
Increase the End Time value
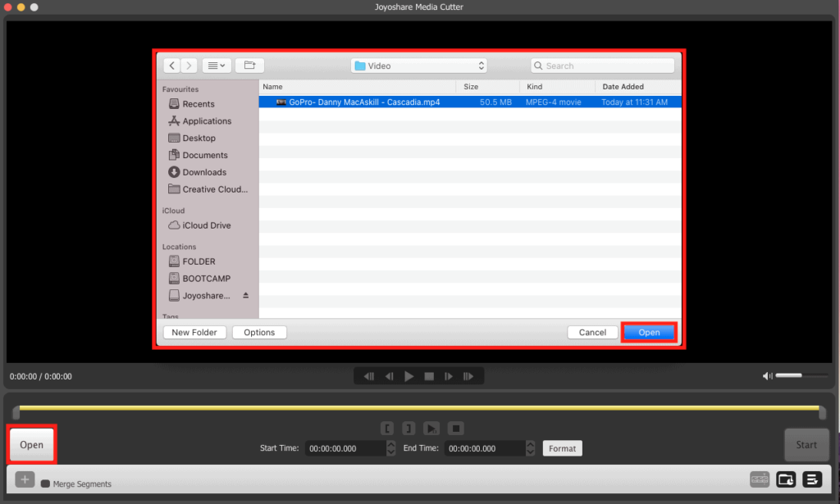(x=531, y=444)
